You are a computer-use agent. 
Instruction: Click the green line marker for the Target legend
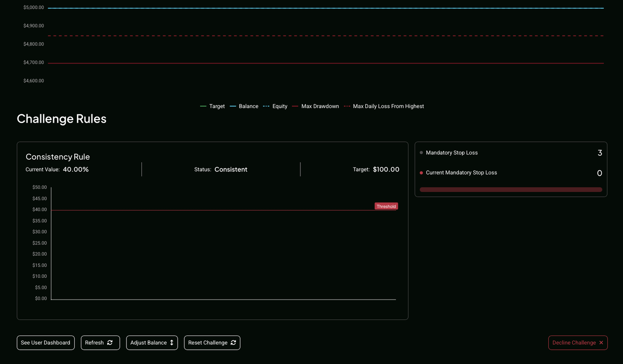click(x=203, y=107)
